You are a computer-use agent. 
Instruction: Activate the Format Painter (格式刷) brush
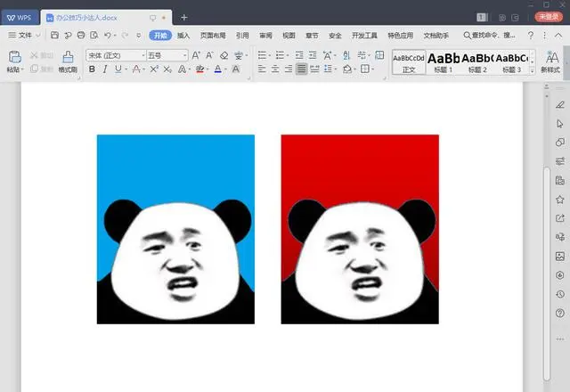coord(68,61)
